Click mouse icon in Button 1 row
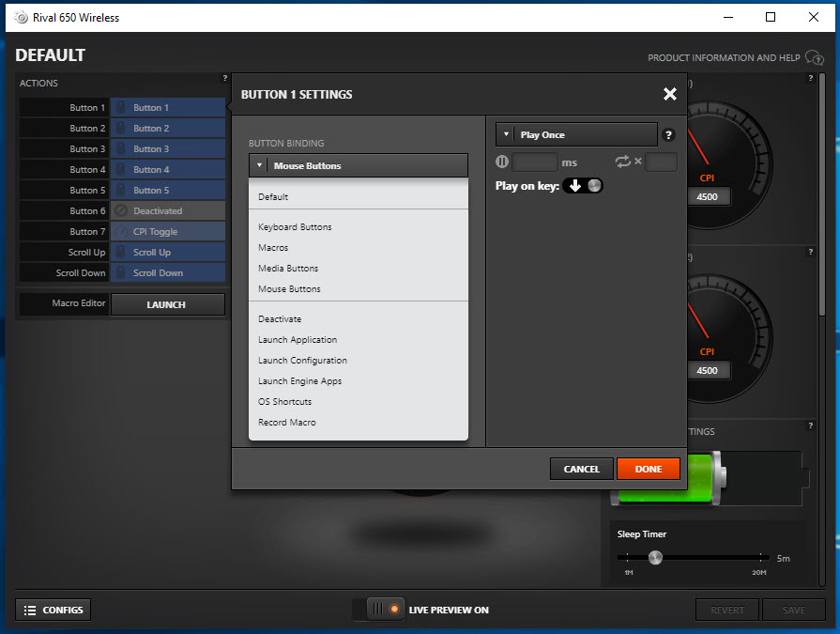The height and width of the screenshot is (634, 840). 121,108
